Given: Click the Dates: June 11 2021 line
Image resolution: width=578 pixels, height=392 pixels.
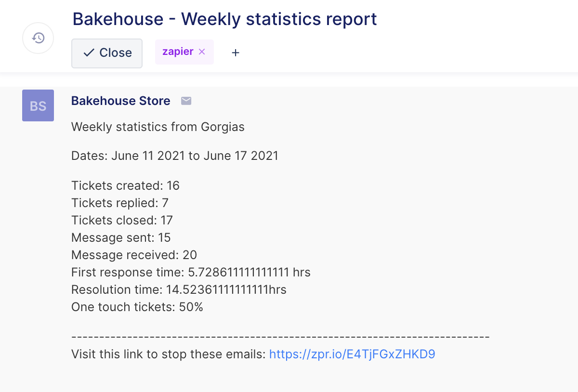Looking at the screenshot, I should [175, 156].
